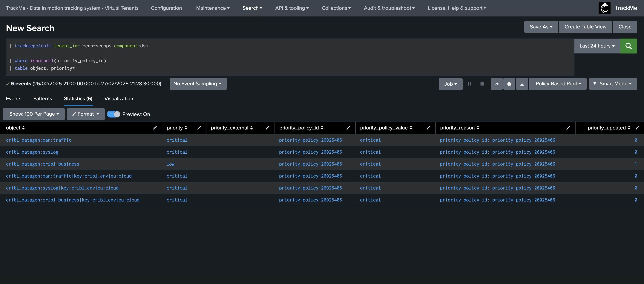The height and width of the screenshot is (284, 644).
Task: Click the Close button
Action: [x=625, y=27]
